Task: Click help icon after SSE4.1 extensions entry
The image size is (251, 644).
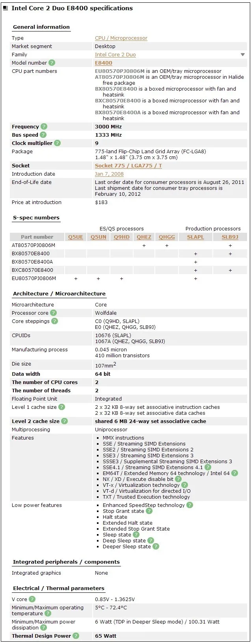Action: [x=208, y=467]
